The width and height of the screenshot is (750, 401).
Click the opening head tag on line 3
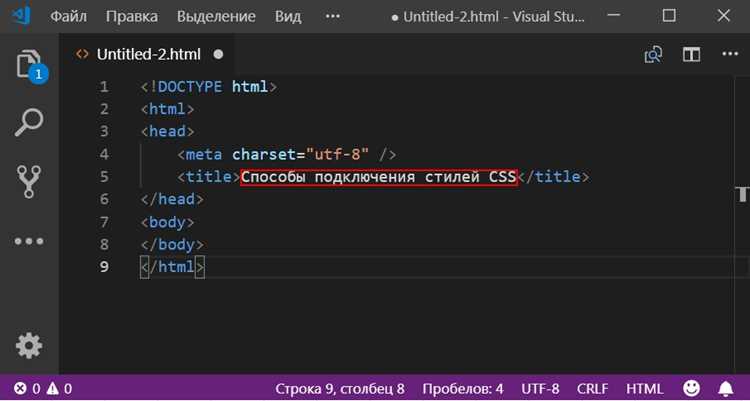[168, 132]
